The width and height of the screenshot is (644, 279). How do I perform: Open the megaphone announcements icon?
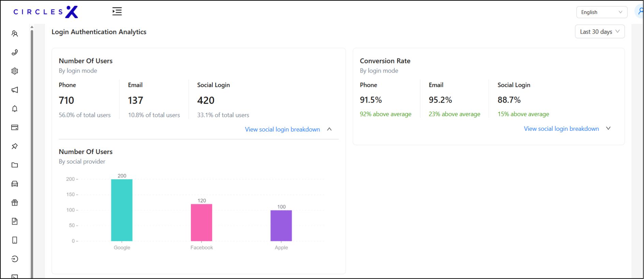click(x=15, y=90)
